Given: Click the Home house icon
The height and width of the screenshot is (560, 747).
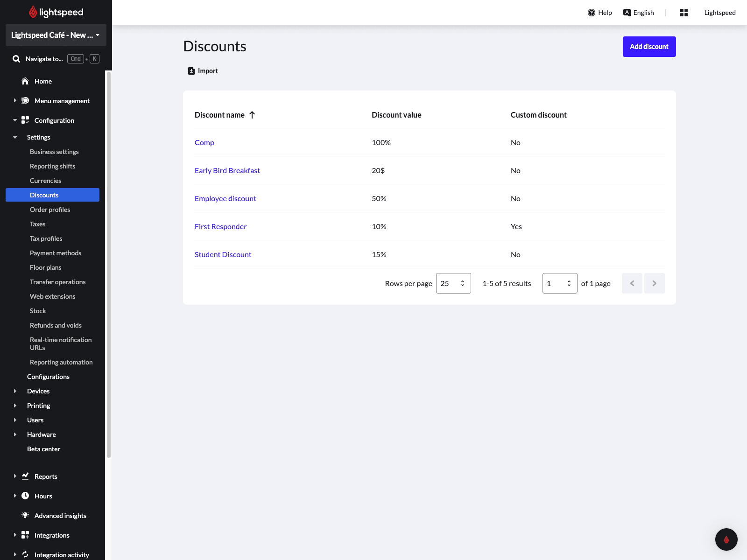Looking at the screenshot, I should 25,81.
